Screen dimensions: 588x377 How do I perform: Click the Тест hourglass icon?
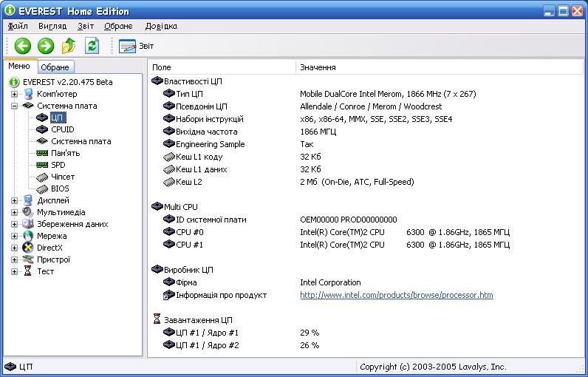28,271
